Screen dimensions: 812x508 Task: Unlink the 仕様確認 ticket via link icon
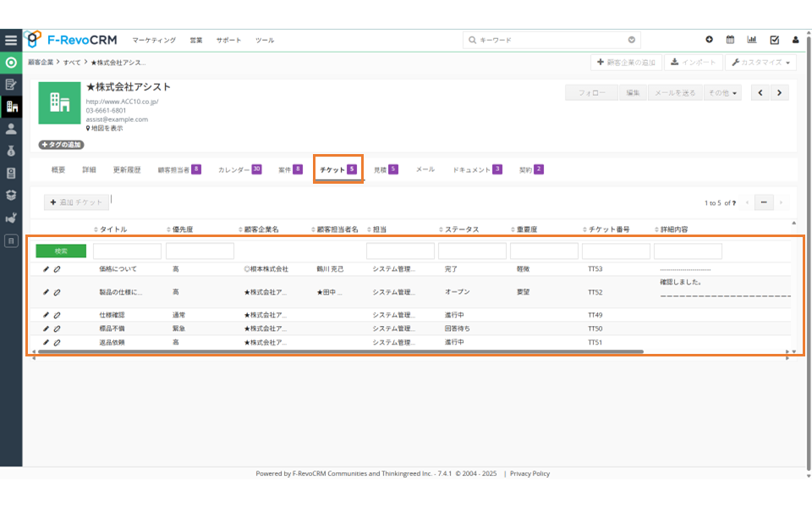point(57,315)
